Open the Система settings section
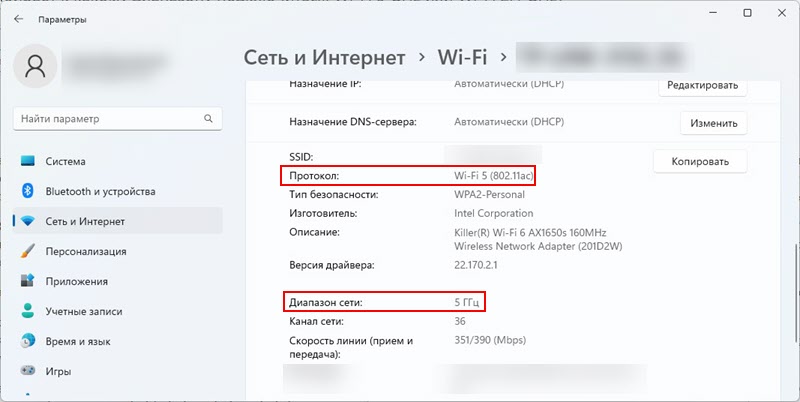The height and width of the screenshot is (402, 800). pos(65,161)
